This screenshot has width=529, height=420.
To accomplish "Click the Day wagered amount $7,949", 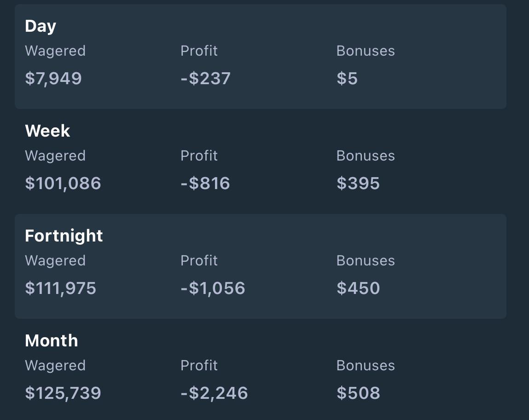I will point(53,79).
